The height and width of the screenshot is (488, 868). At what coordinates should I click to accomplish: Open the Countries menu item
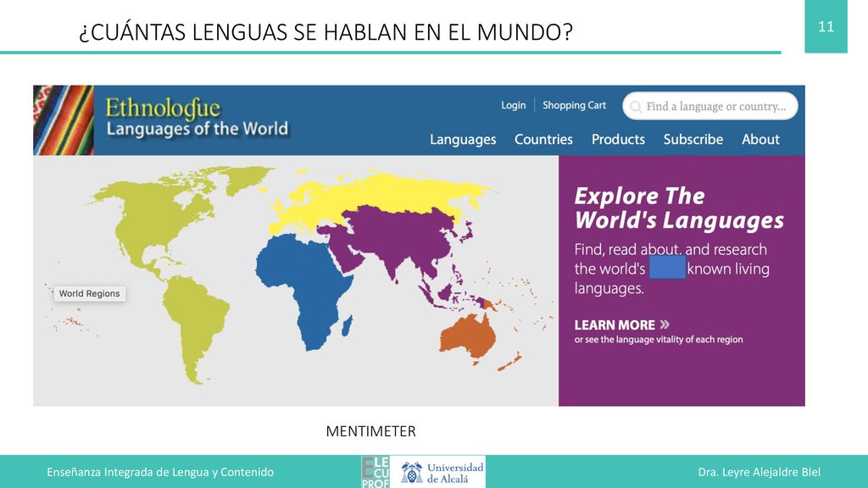click(x=543, y=140)
